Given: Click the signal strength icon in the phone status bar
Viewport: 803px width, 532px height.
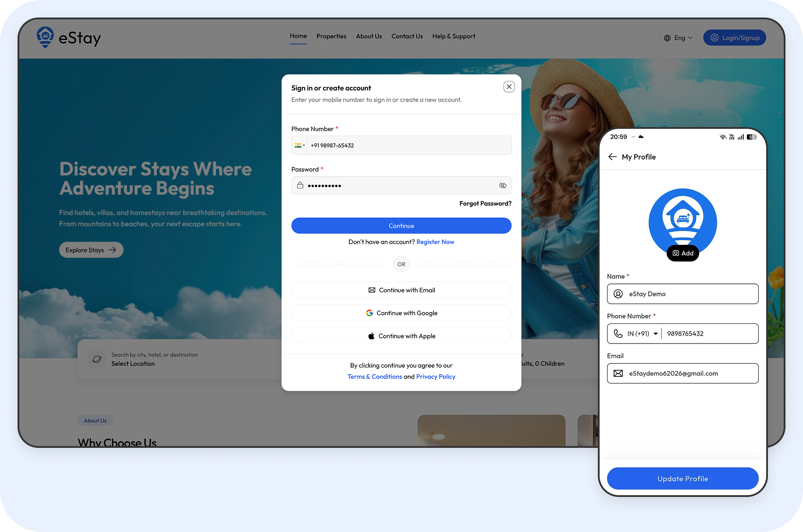Looking at the screenshot, I should [741, 137].
